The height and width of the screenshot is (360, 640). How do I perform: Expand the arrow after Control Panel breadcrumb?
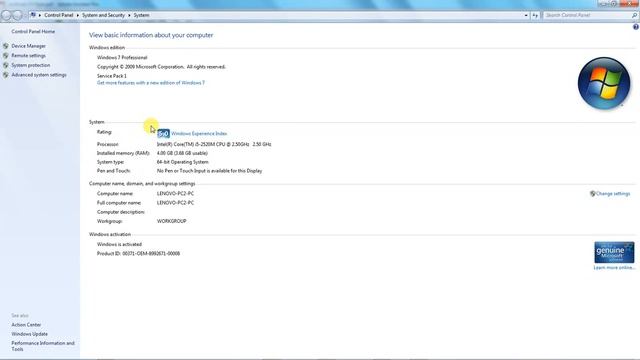pyautogui.click(x=78, y=15)
